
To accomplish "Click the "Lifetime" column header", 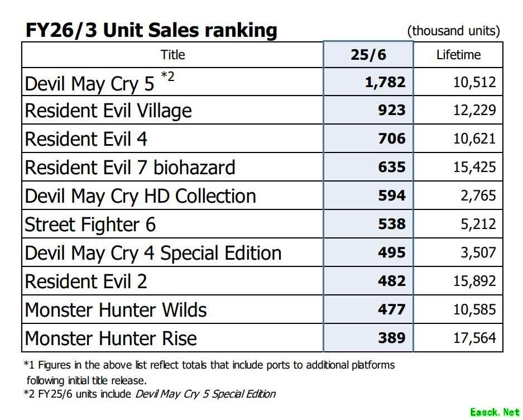I will click(x=458, y=55).
